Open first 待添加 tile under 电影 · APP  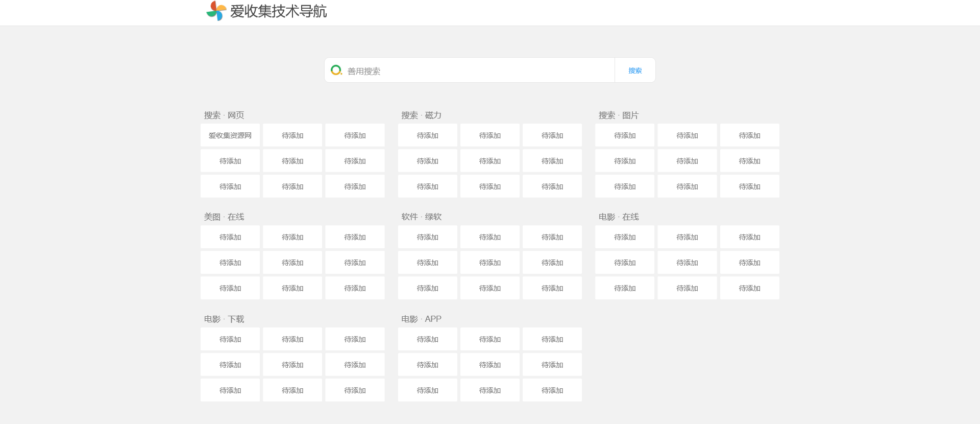[427, 339]
